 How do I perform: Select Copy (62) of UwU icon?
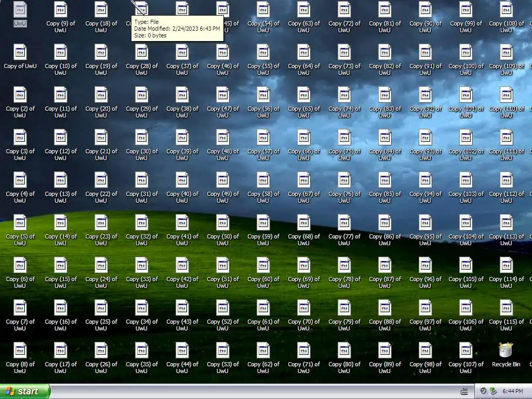pyautogui.click(x=263, y=350)
